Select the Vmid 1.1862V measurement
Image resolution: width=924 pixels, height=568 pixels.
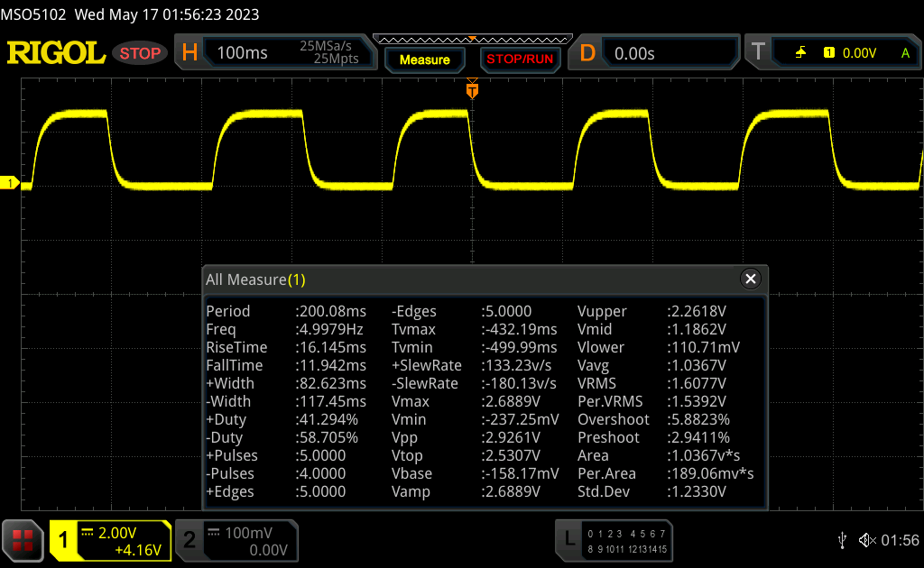[651, 329]
